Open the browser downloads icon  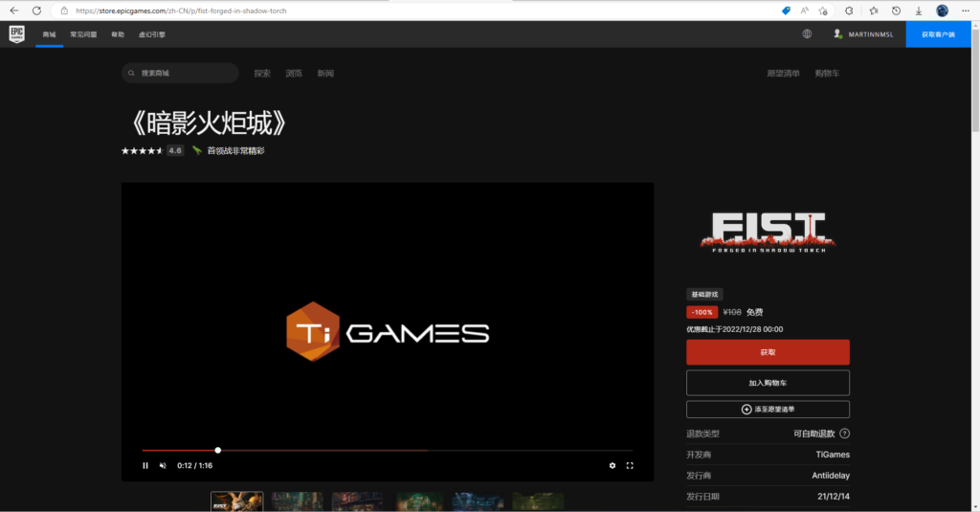pos(919,11)
